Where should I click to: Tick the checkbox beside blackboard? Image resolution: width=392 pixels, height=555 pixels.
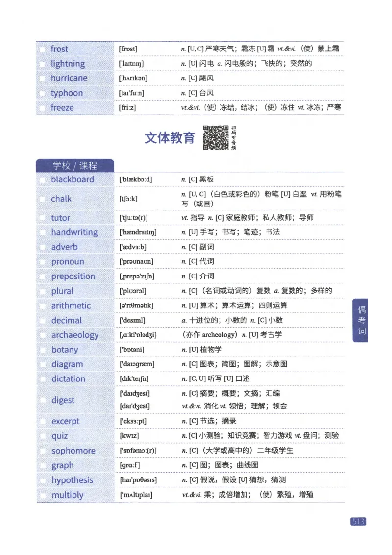(x=42, y=180)
